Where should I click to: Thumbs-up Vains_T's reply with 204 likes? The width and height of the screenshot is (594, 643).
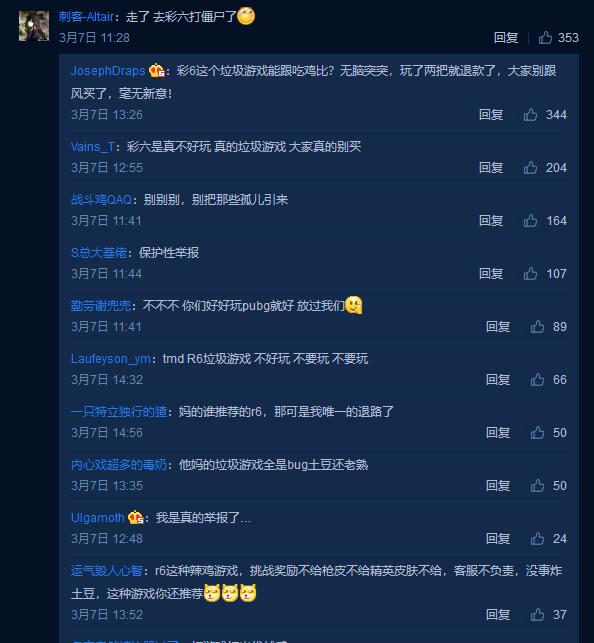530,167
